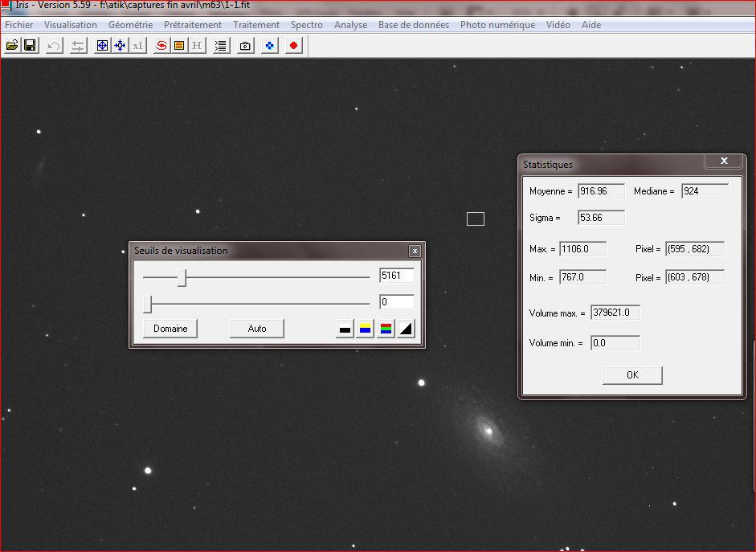Click the M63 galaxy core
Screen dimensions: 756x552
[489, 431]
